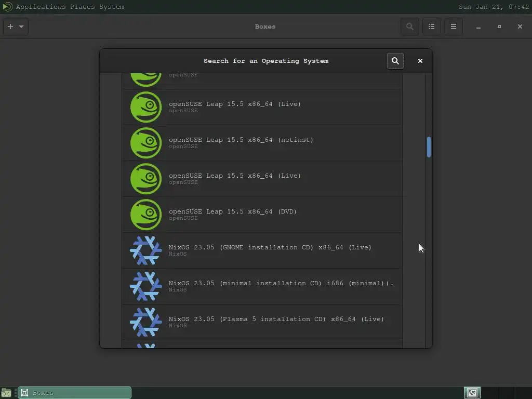This screenshot has width=532, height=399.
Task: Click the keyboard tray icon in bottom panel
Action: click(472, 393)
